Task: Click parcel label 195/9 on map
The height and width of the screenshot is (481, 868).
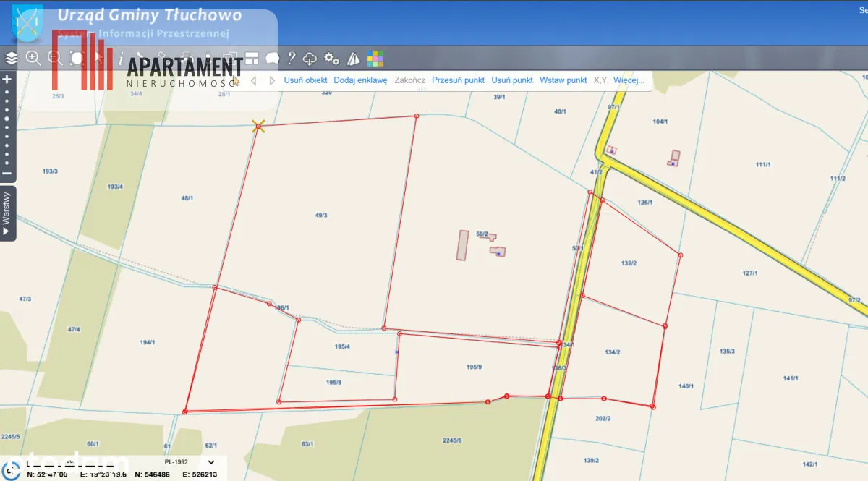Action: click(x=474, y=367)
